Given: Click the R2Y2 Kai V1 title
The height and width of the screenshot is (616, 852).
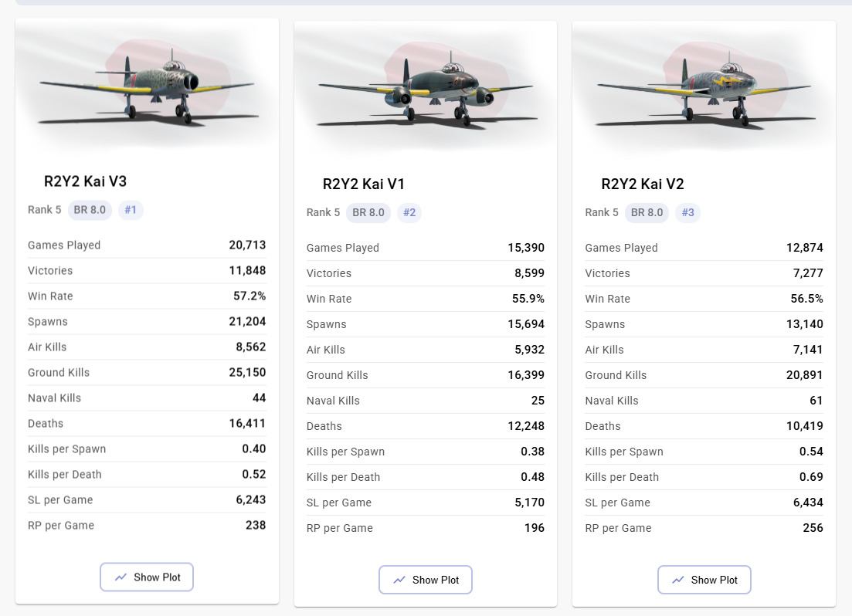Looking at the screenshot, I should pyautogui.click(x=364, y=184).
